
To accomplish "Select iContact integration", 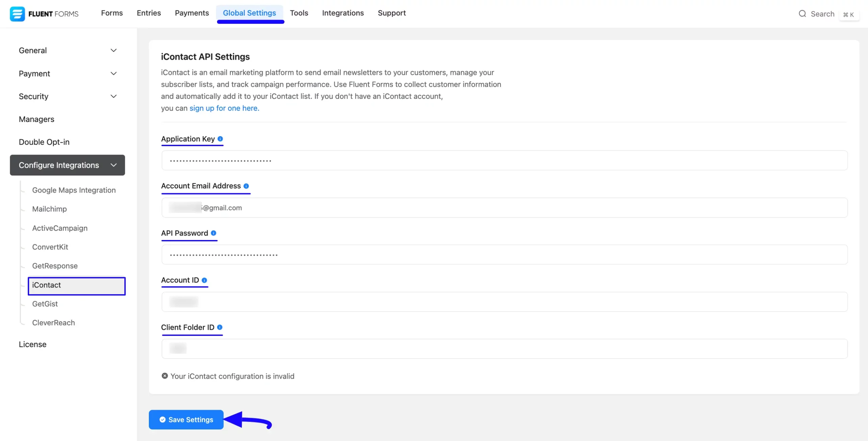I will [77, 286].
